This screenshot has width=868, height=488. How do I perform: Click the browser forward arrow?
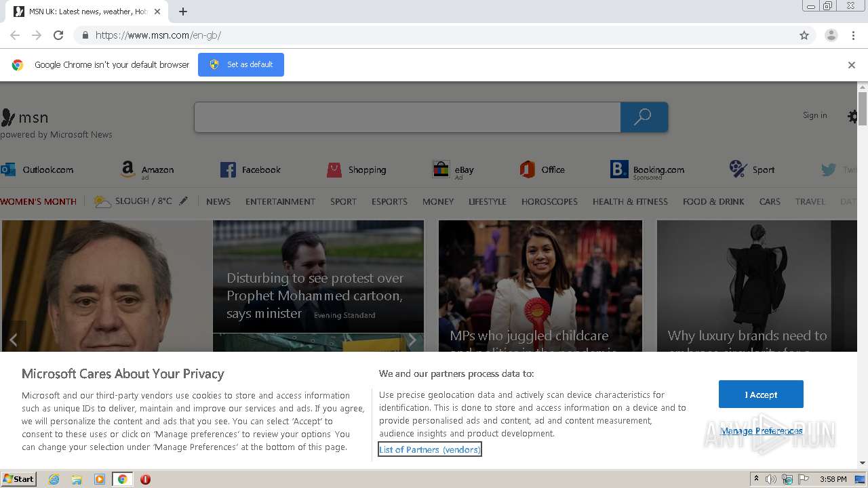[x=37, y=35]
